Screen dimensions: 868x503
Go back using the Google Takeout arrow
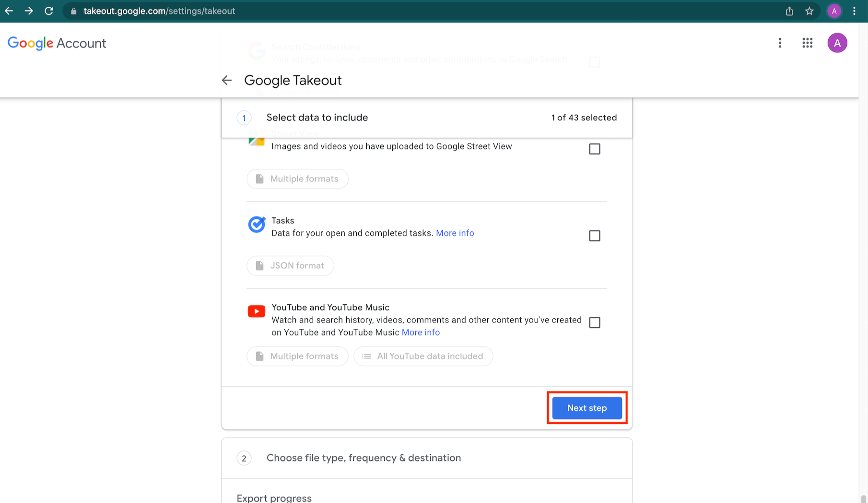227,80
